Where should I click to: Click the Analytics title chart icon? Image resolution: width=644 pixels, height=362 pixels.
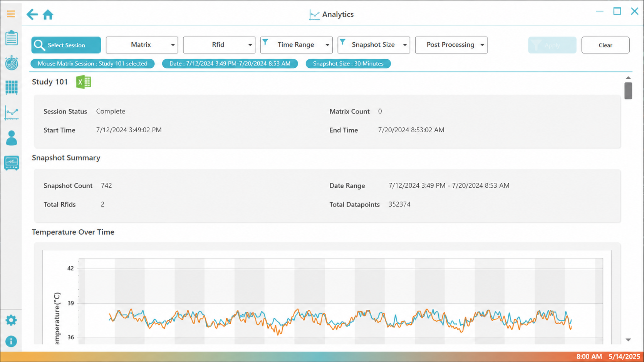click(x=314, y=15)
